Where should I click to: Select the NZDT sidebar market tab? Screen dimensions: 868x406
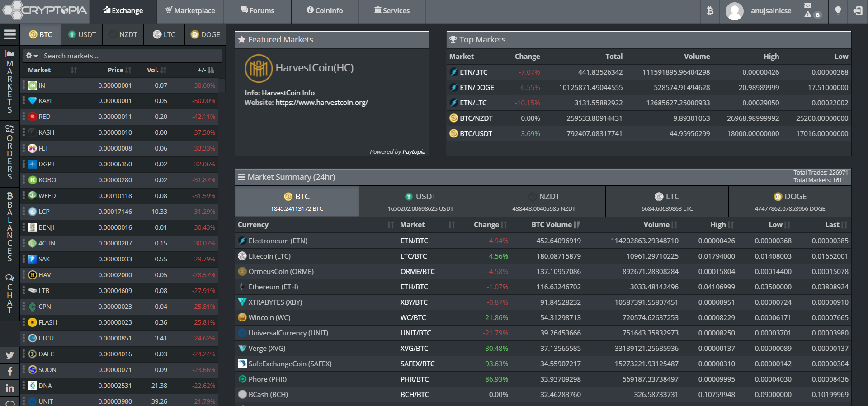click(x=123, y=34)
